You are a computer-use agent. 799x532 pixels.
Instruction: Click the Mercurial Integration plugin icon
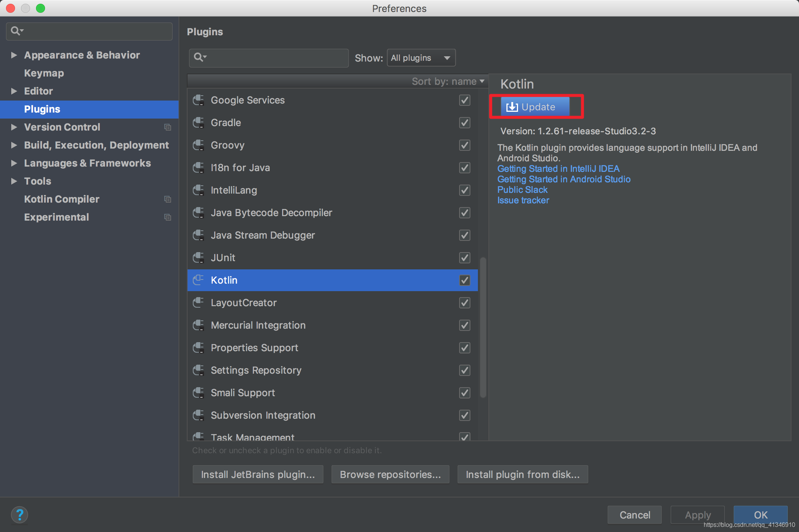198,325
